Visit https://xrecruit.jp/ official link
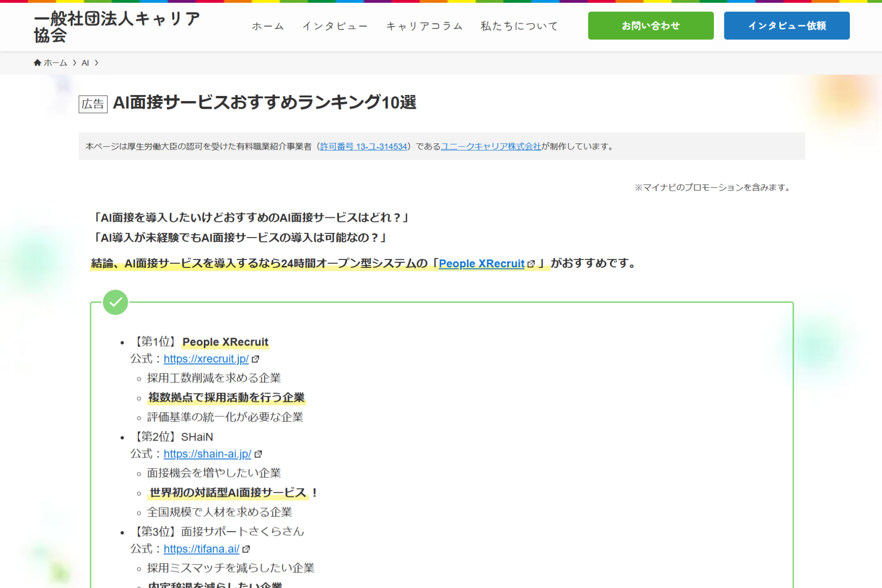 pyautogui.click(x=206, y=359)
